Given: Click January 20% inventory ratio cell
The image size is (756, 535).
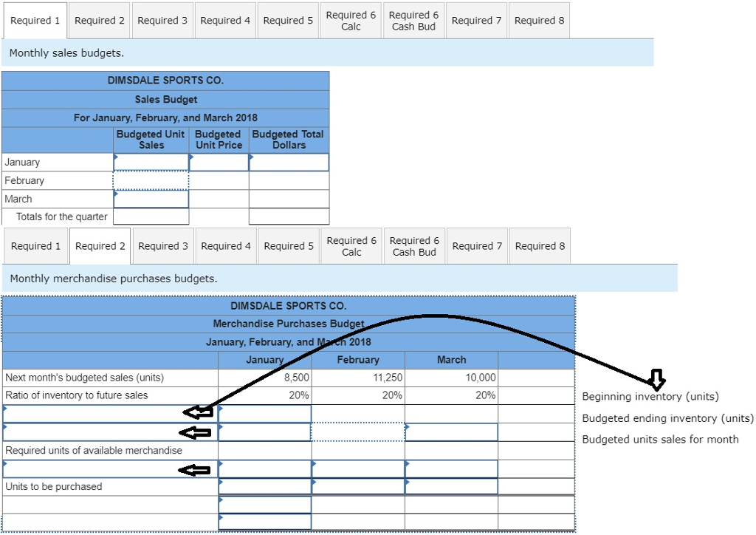Looking at the screenshot, I should [x=265, y=395].
